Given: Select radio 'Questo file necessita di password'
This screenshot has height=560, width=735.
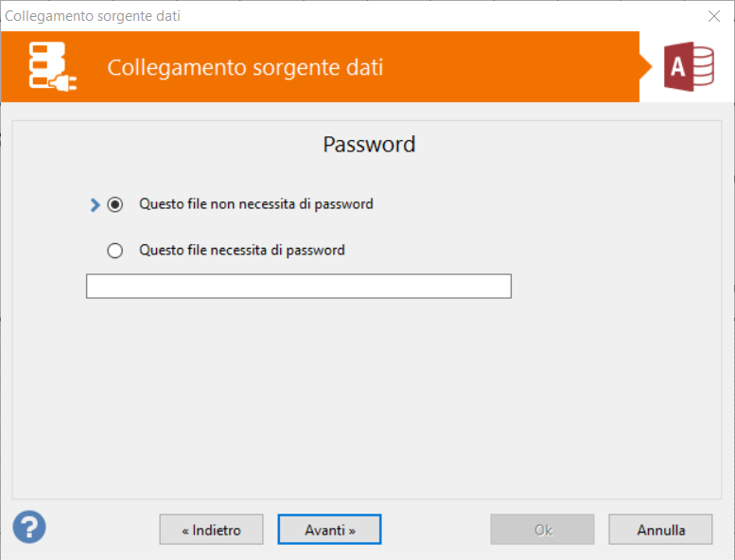Looking at the screenshot, I should [x=115, y=251].
